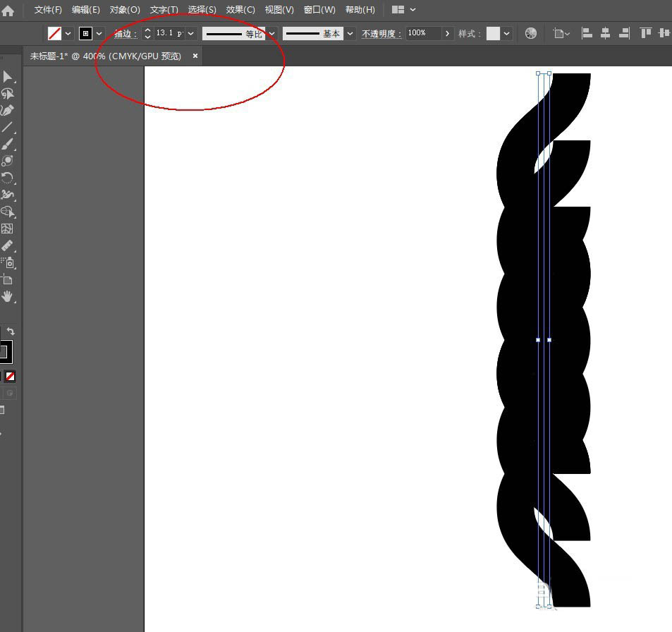Open the 帮助(H) menu

(360, 9)
